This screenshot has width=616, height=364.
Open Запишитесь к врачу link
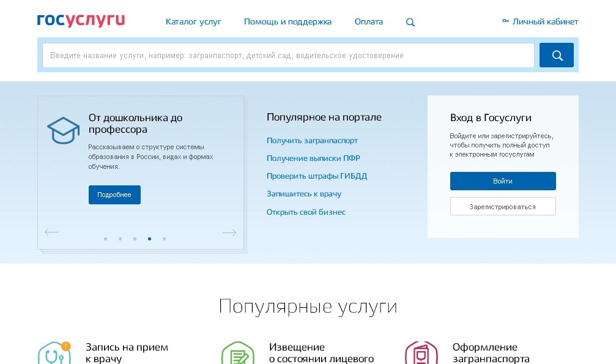[303, 193]
